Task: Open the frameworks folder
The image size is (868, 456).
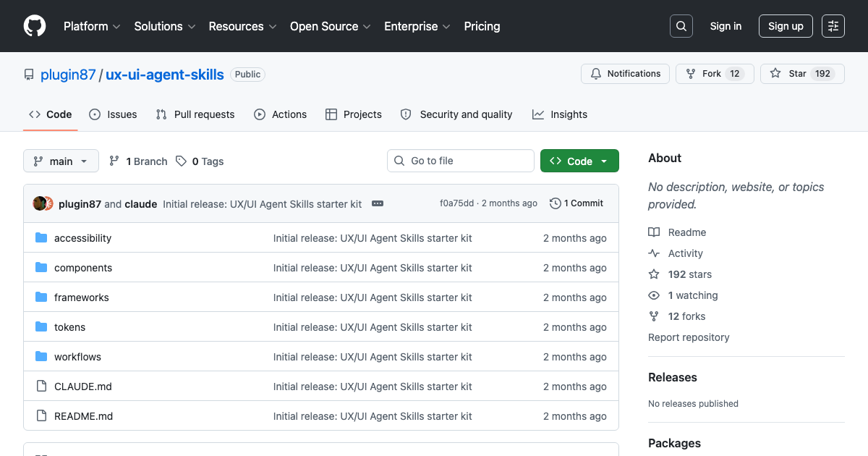Action: click(82, 297)
